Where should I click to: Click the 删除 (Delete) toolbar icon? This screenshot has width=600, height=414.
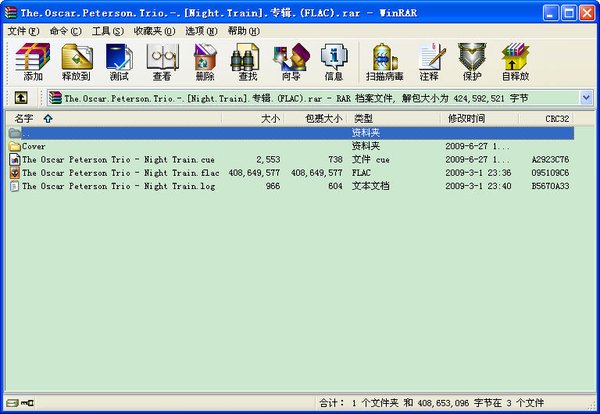(205, 62)
